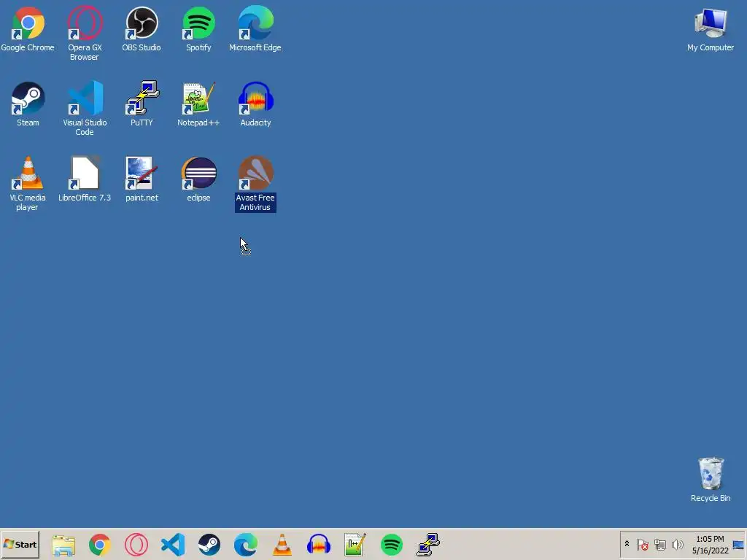This screenshot has width=747, height=560.
Task: Select Recycle Bin desktop icon
Action: pyautogui.click(x=711, y=480)
